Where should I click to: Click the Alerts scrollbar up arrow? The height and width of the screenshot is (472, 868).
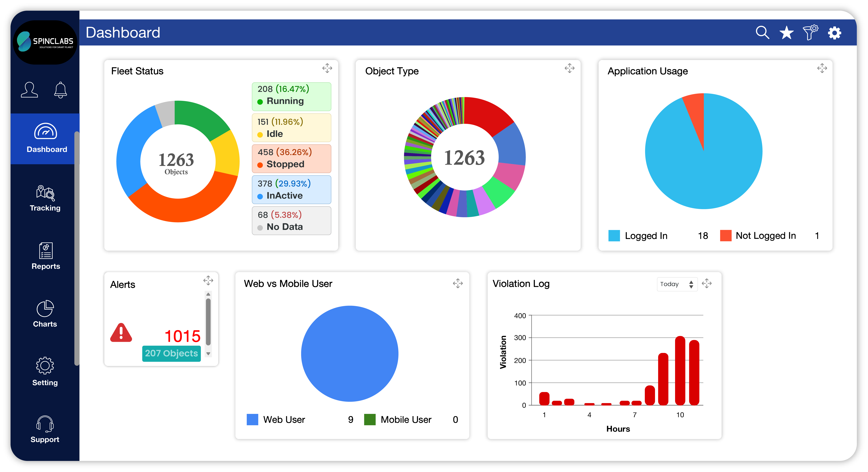pos(208,294)
